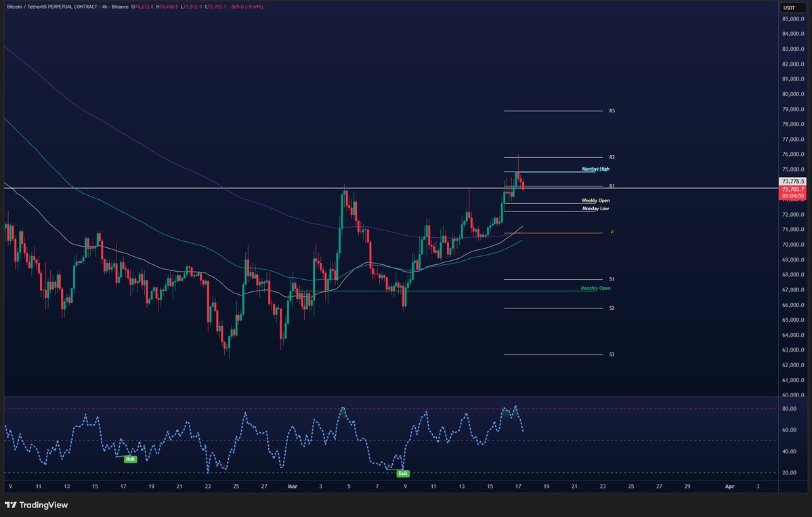Click the close value C73,703.7
Image resolution: width=812 pixels, height=517 pixels.
coord(215,7)
